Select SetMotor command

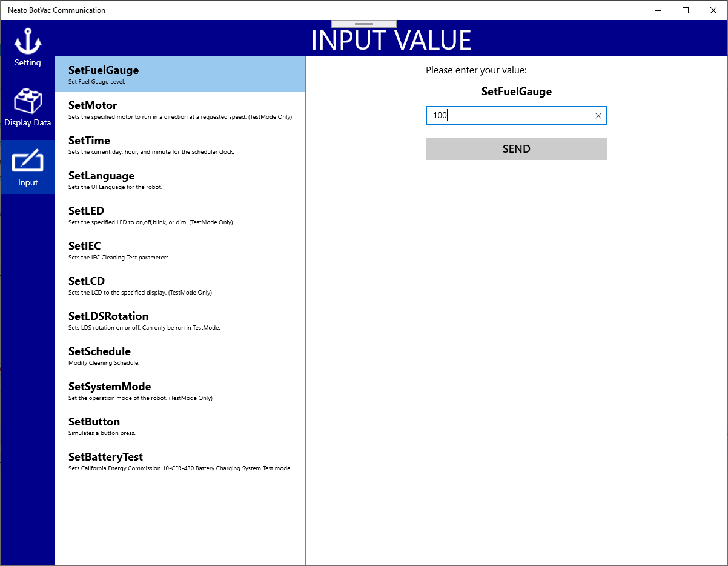pos(180,110)
